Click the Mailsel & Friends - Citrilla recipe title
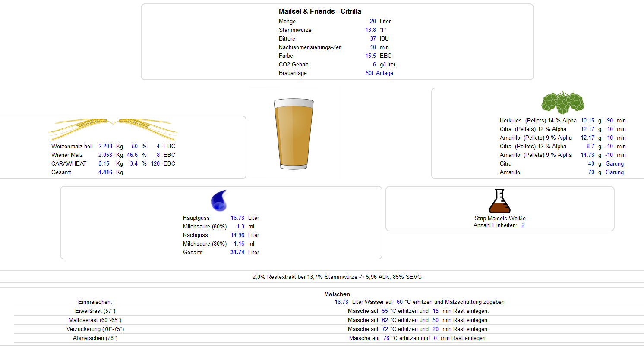The width and height of the screenshot is (644, 350). (320, 12)
